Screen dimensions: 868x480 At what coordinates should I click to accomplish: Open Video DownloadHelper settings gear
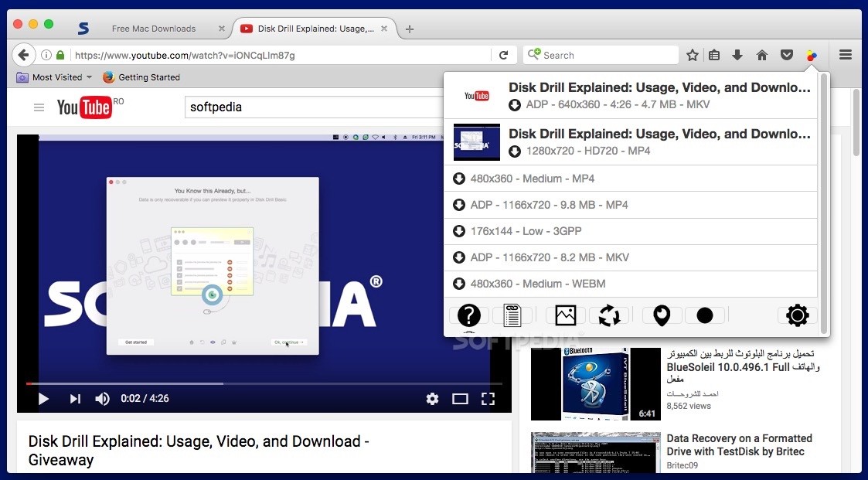tap(796, 315)
